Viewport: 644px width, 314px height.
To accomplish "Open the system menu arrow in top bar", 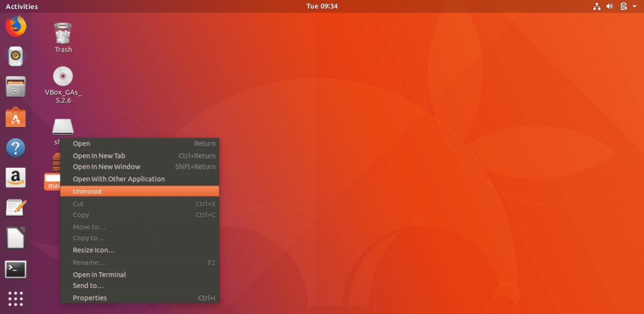I will (x=634, y=7).
